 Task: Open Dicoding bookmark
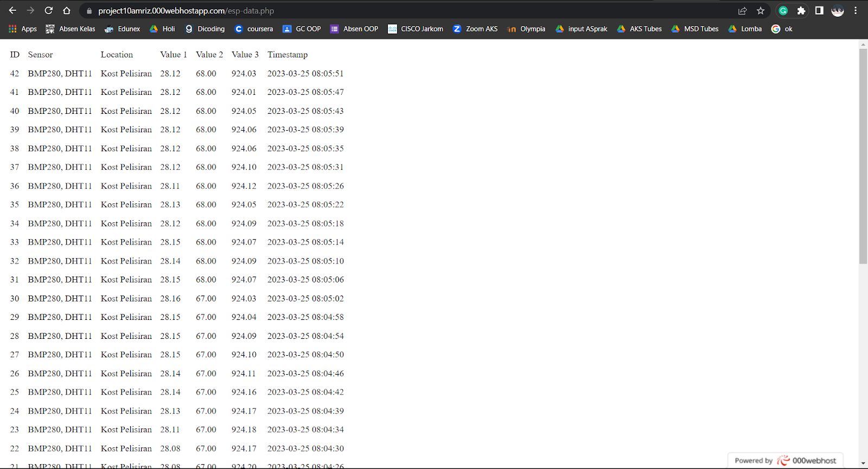[x=205, y=29]
